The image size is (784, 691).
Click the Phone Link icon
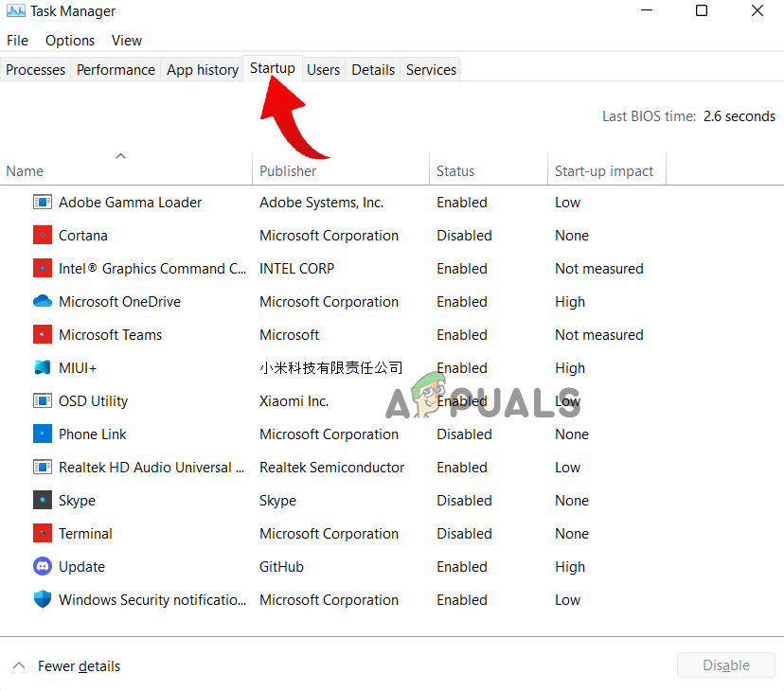(x=43, y=434)
